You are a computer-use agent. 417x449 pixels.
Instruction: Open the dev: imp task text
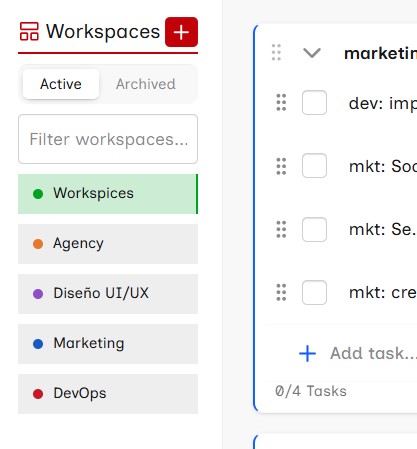pyautogui.click(x=383, y=103)
